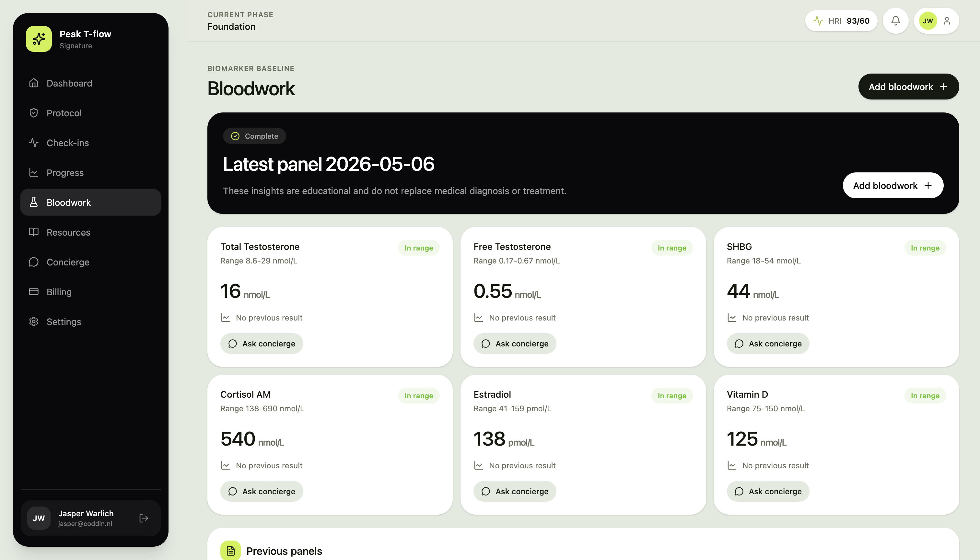Viewport: 980px width, 560px height.
Task: Open Resources in the sidebar
Action: (x=91, y=232)
